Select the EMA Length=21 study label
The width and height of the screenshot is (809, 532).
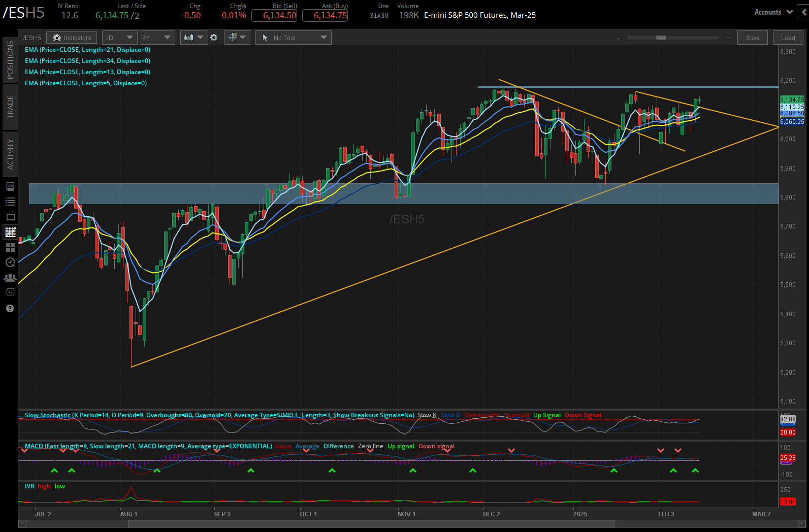[x=87, y=50]
